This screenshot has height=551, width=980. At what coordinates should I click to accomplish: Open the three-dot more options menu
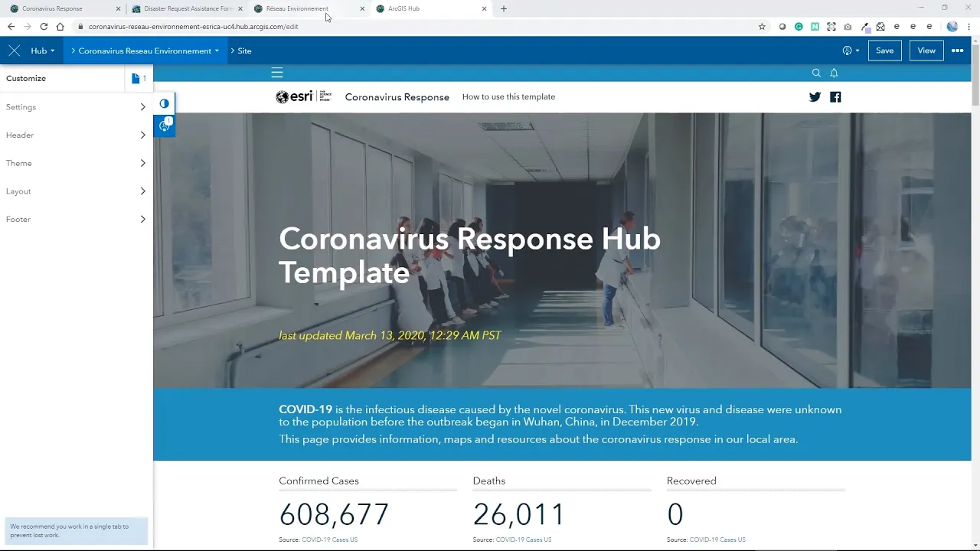(x=958, y=51)
